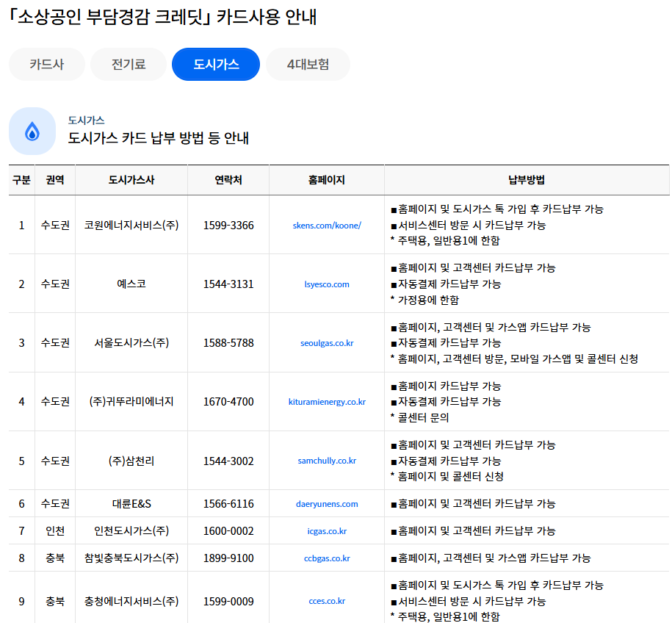
Task: Select the (주)삼천리 cell
Action: coord(131,461)
